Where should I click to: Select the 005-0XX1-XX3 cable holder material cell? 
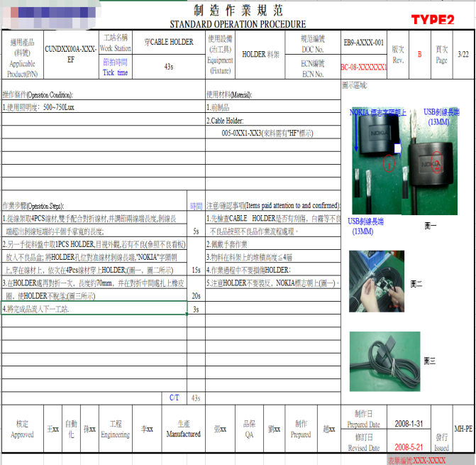272,133
